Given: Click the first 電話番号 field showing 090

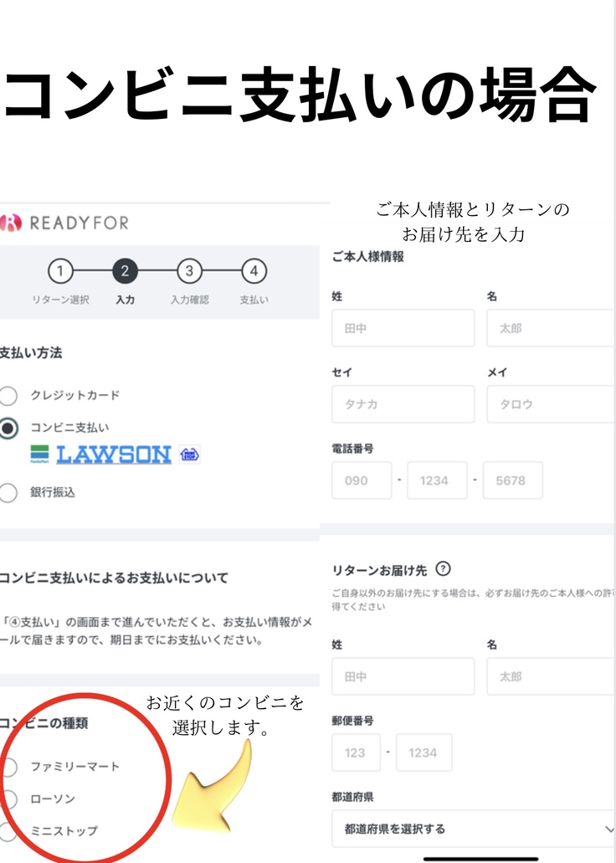Looking at the screenshot, I should [x=362, y=480].
